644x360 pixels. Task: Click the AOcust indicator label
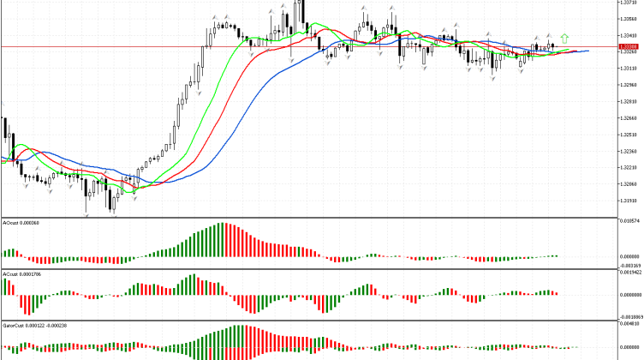pos(22,222)
